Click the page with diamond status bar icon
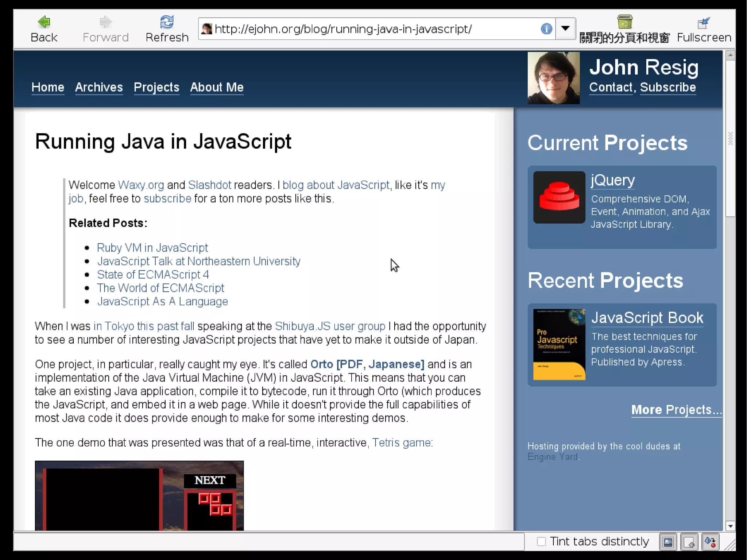 point(689,542)
